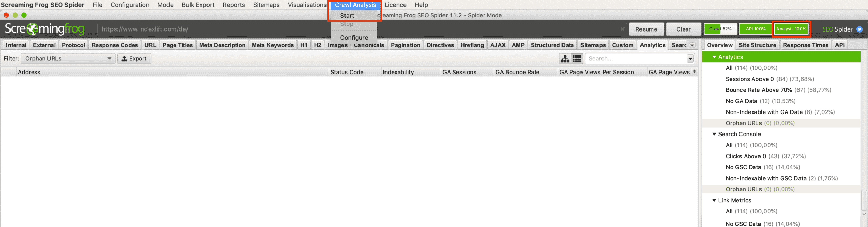The image size is (868, 227).
Task: Switch to the H1 tab
Action: click(x=304, y=45)
